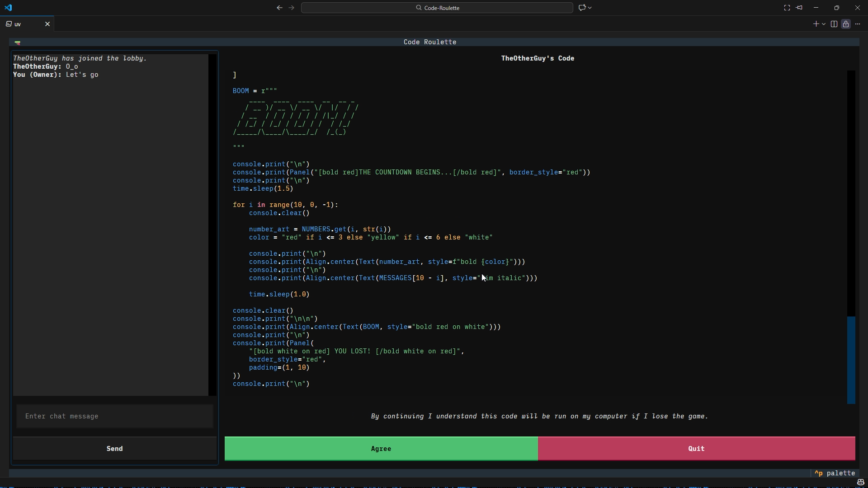Click the chat log scrollbar track
The image size is (868, 488).
(x=212, y=225)
